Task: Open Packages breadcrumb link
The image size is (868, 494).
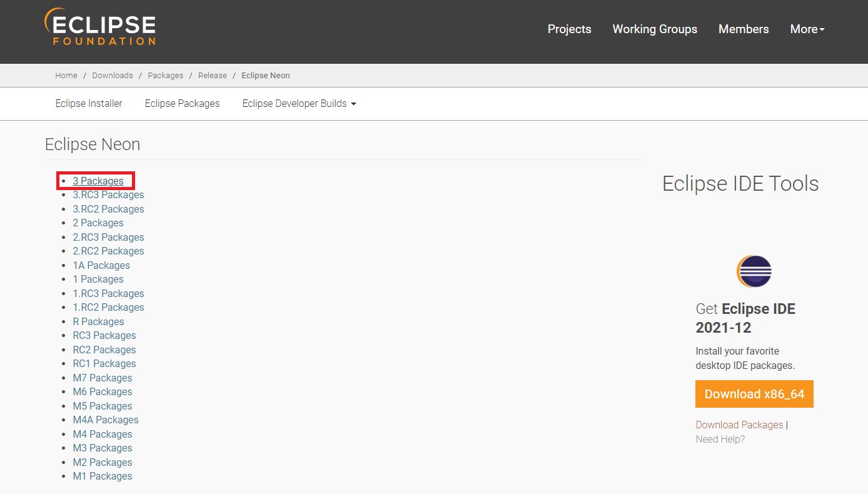Action: (166, 76)
